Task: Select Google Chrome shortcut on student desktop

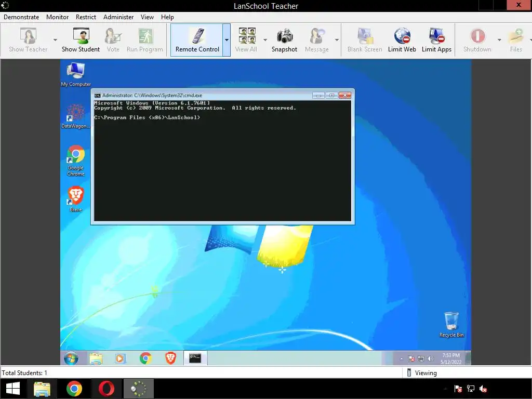Action: [x=76, y=161]
